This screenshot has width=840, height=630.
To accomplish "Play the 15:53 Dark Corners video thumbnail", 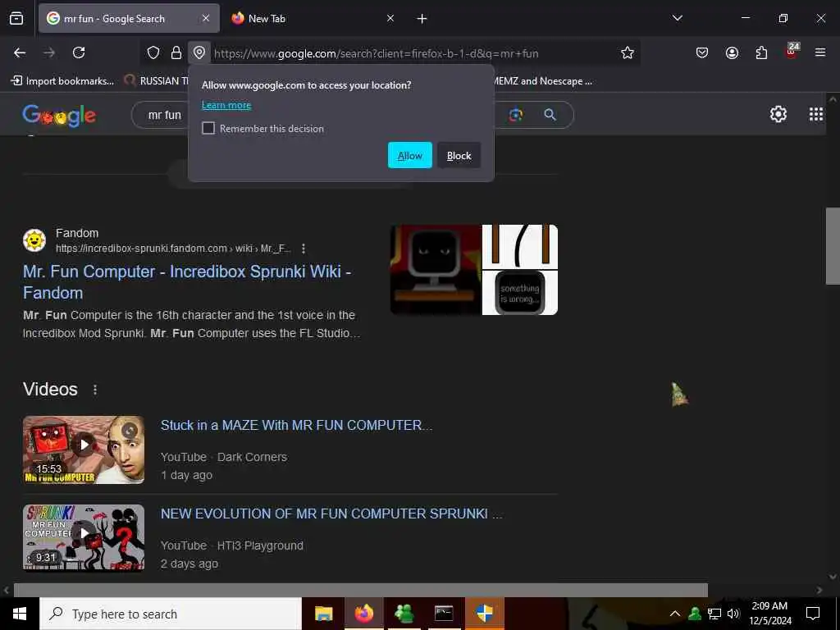I will pyautogui.click(x=84, y=450).
